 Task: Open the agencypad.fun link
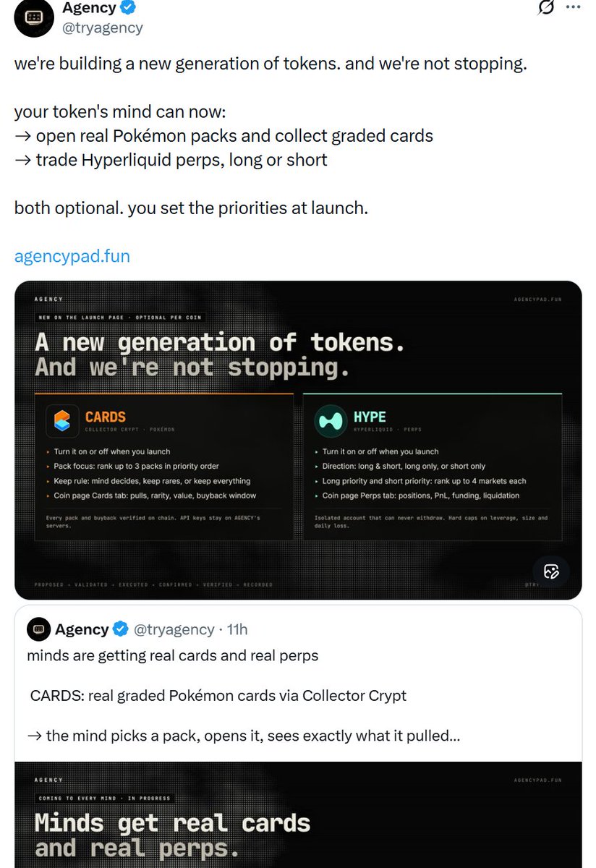point(72,256)
